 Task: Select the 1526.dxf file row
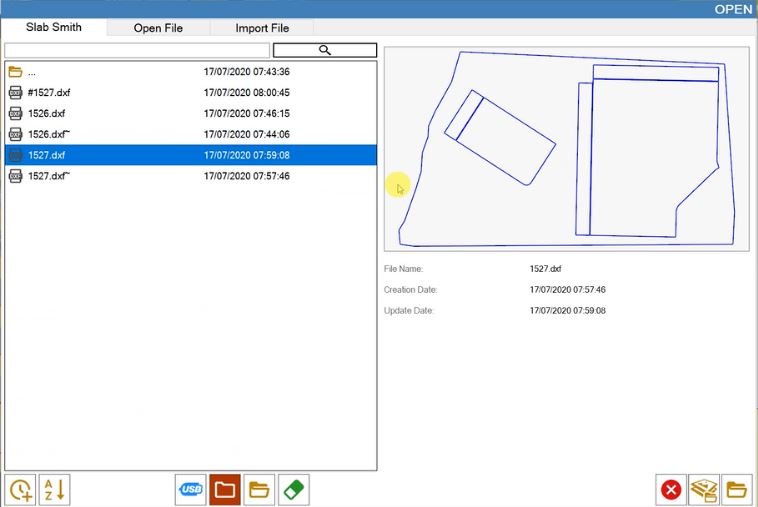[x=190, y=114]
